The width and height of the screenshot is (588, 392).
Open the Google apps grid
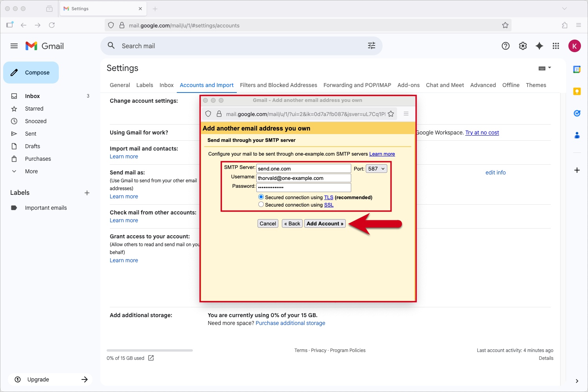[x=556, y=46]
